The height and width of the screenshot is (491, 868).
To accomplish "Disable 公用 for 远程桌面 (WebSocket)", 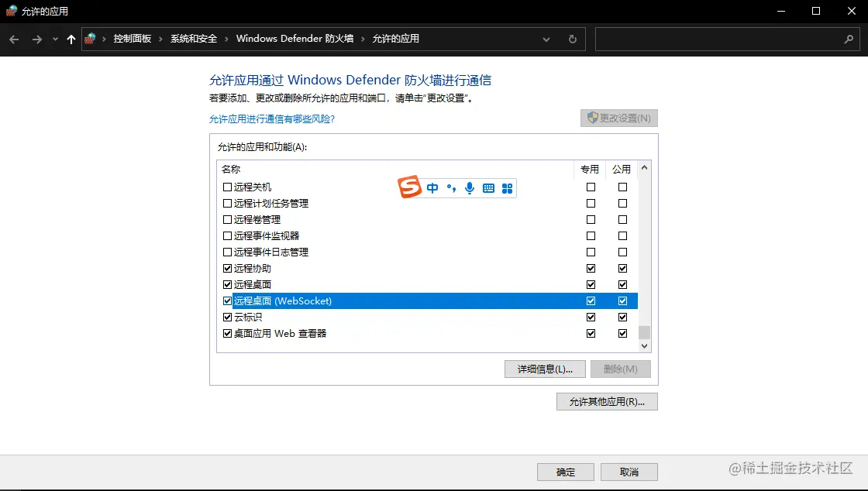I will click(x=623, y=300).
